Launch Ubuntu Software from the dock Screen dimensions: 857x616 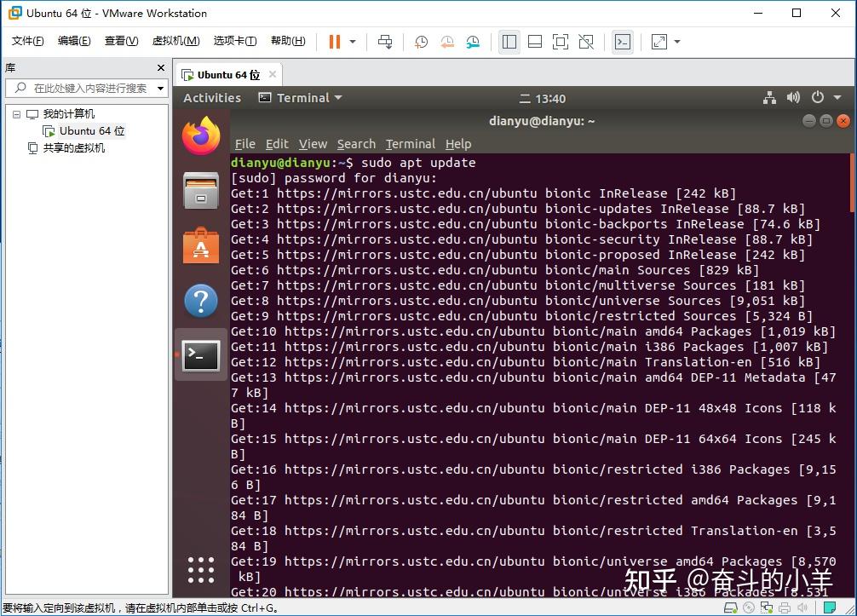pyautogui.click(x=201, y=245)
